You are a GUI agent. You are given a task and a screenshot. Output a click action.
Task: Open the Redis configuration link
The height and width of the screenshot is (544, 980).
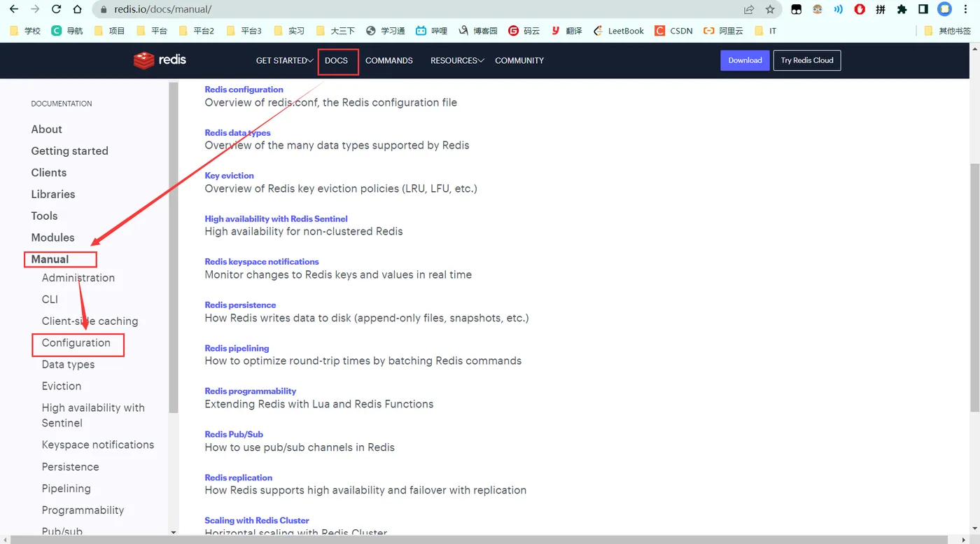[x=244, y=90]
